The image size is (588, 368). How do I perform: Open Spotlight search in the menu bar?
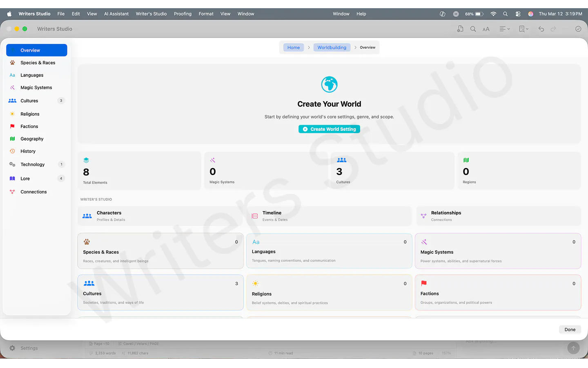(505, 14)
